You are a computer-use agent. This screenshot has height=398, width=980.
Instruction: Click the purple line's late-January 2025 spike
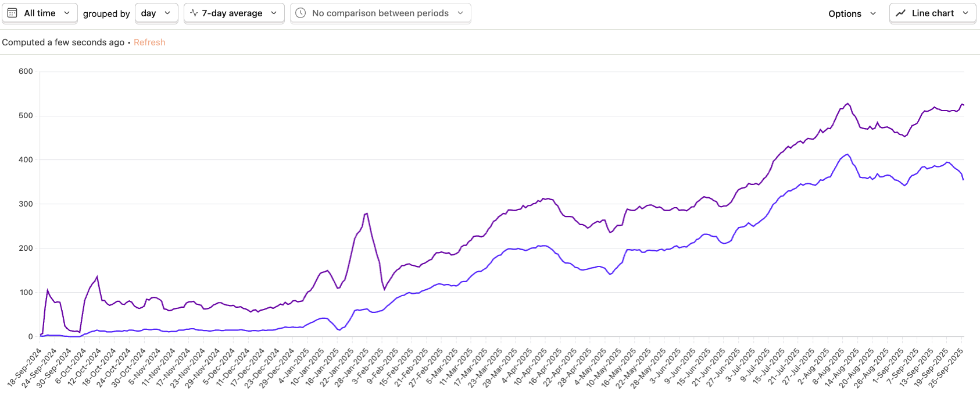tap(366, 214)
